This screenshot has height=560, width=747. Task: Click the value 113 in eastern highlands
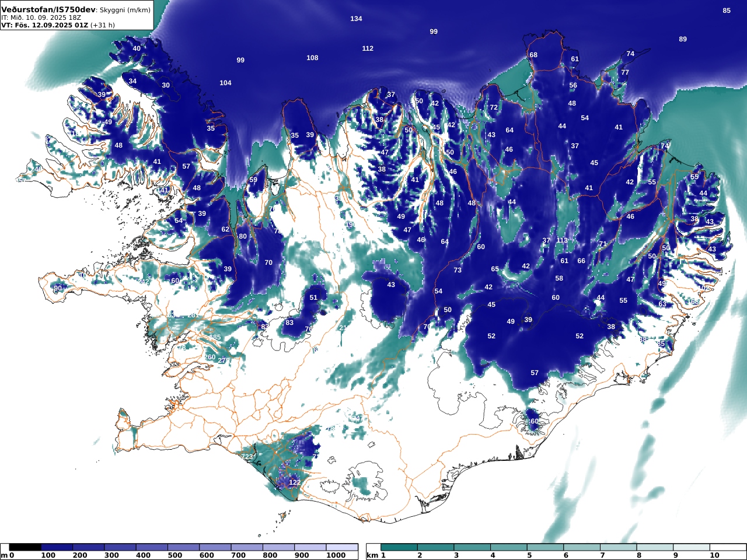click(x=562, y=240)
